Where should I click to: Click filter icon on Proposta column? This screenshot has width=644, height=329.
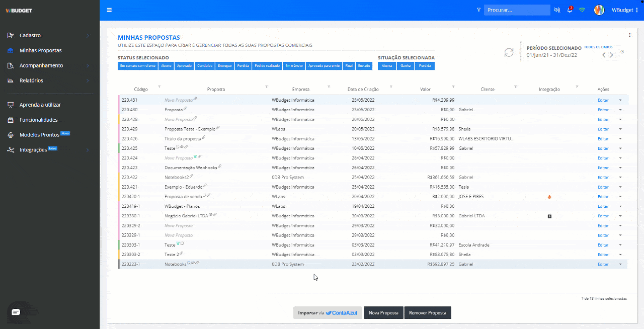267,87
